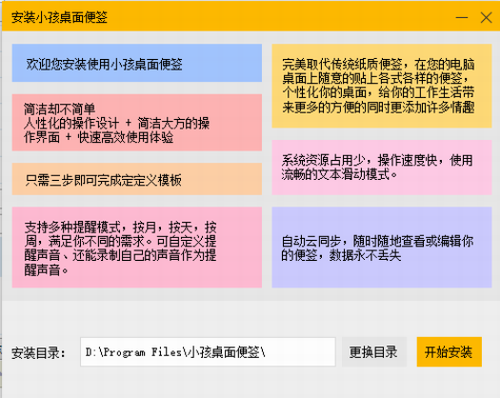Viewport: 500px width, 398px height.
Task: Click the 支持多种提醒模式 first line
Action: point(120,227)
